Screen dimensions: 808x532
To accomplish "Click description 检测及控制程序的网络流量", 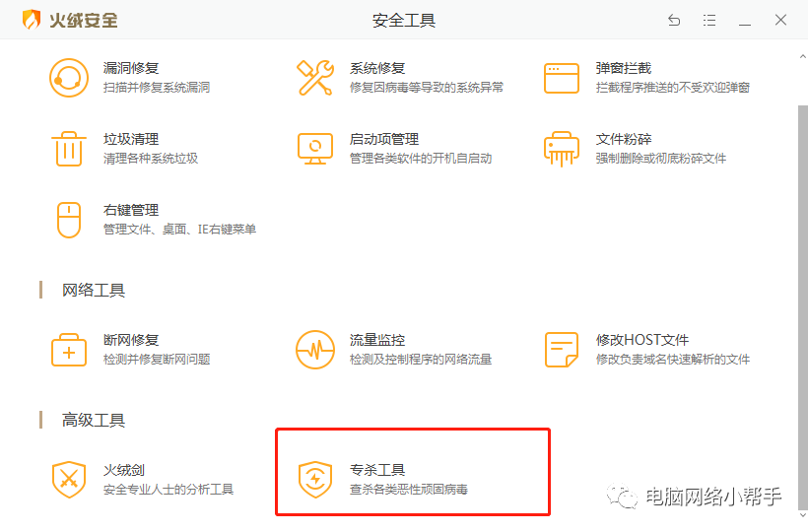I will point(421,360).
